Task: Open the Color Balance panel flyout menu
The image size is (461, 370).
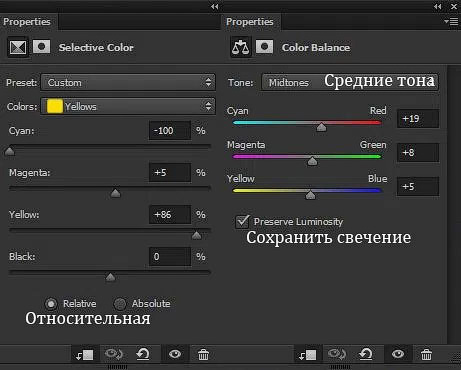Action: point(451,22)
